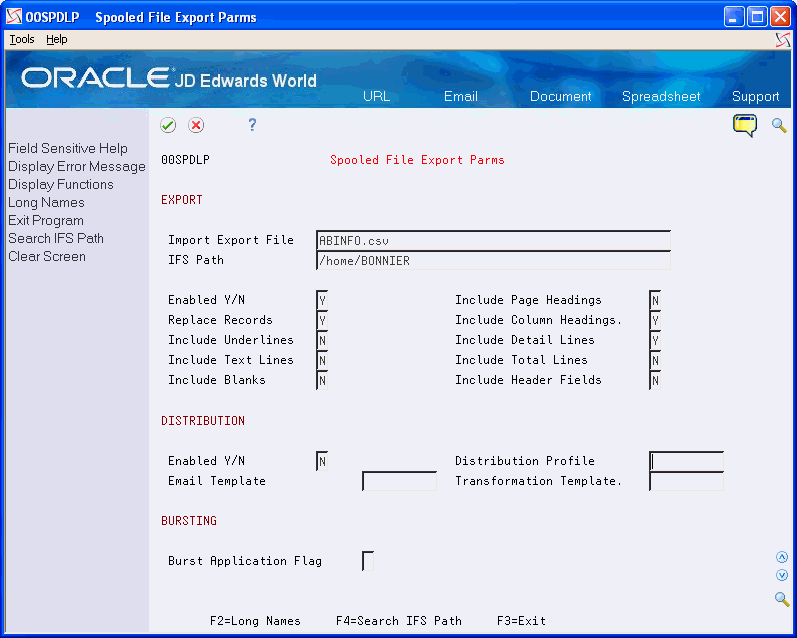This screenshot has height=638, width=797.
Task: Open the Tools menu
Action: pos(22,39)
